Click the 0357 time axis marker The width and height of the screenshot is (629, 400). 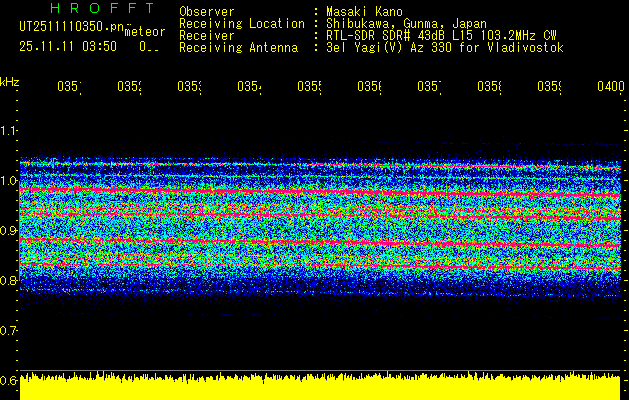click(x=430, y=86)
